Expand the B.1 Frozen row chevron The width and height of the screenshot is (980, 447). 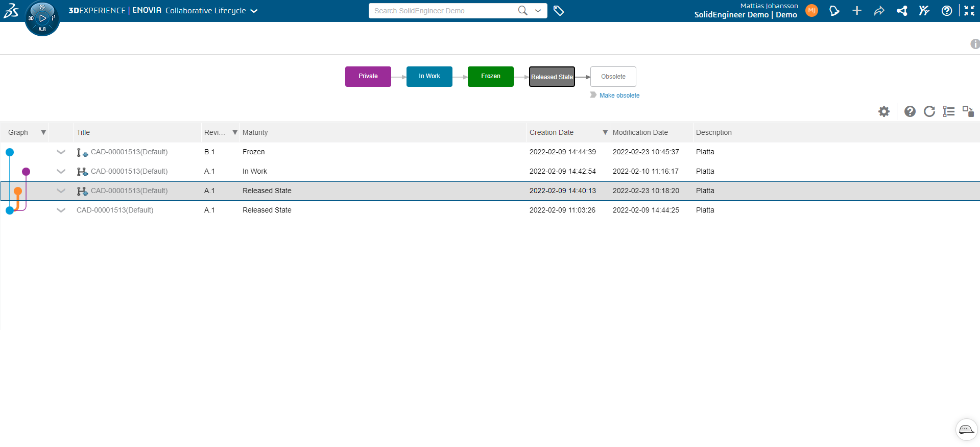coord(61,152)
